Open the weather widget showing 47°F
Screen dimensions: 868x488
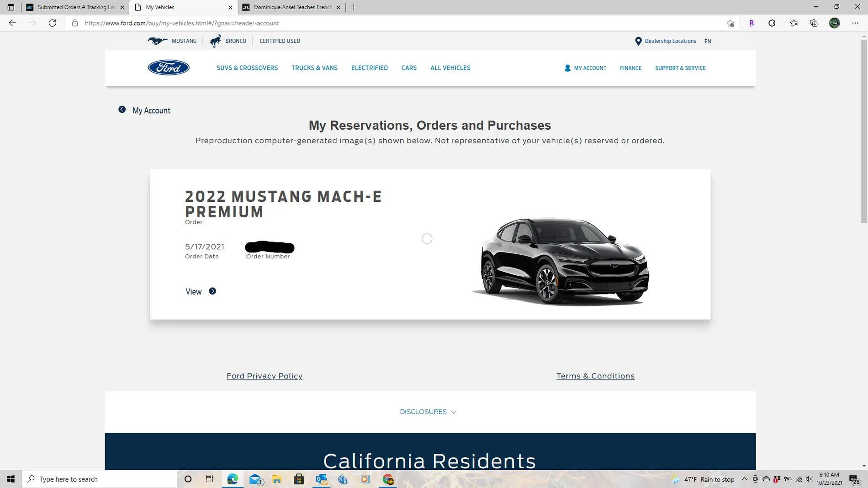(703, 479)
